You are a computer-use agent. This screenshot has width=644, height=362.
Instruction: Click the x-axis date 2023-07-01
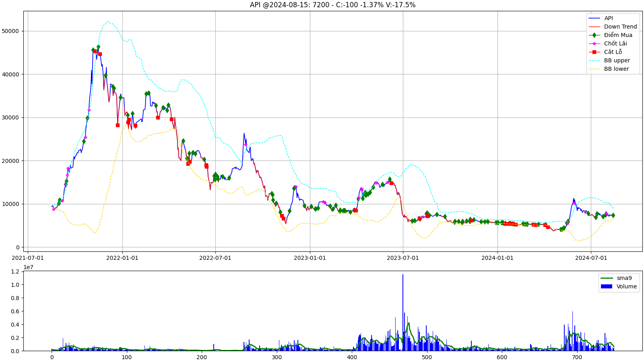[x=403, y=258]
